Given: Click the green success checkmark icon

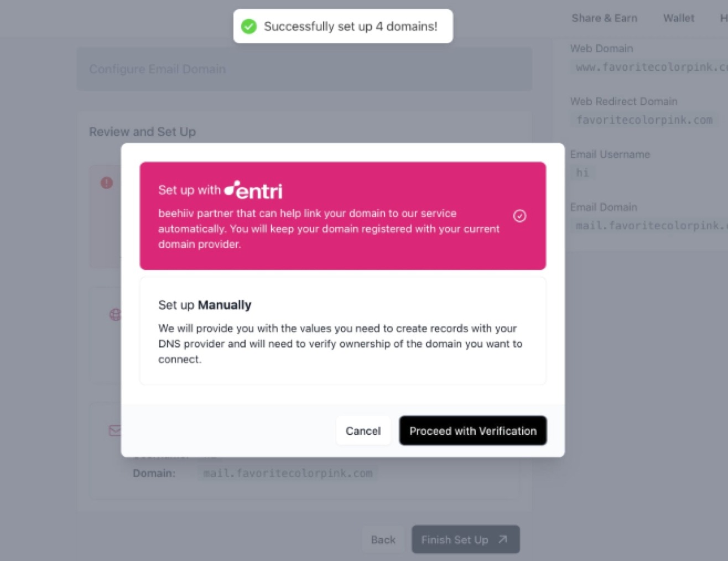Looking at the screenshot, I should pyautogui.click(x=249, y=26).
